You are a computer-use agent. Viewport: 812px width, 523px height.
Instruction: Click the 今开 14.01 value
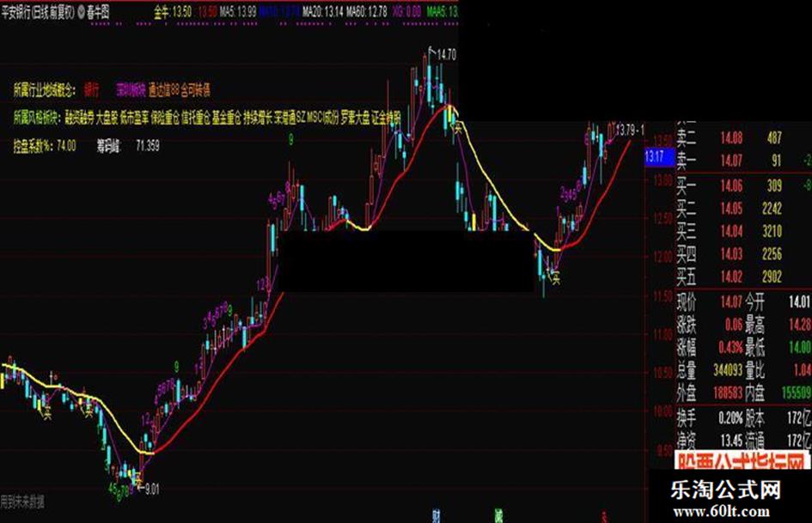point(799,301)
